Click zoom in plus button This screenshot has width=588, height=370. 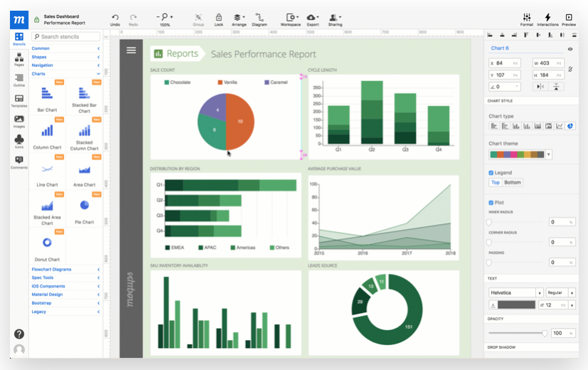(x=172, y=17)
